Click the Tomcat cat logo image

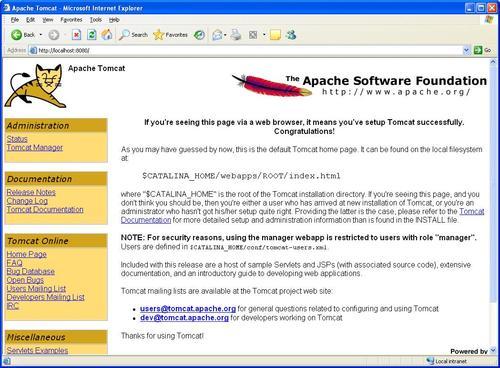coord(34,86)
